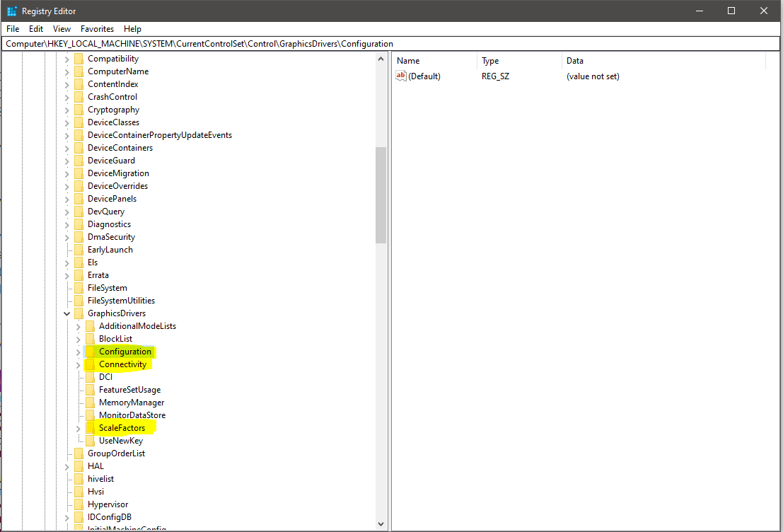Select the Hvsi key

coord(95,492)
